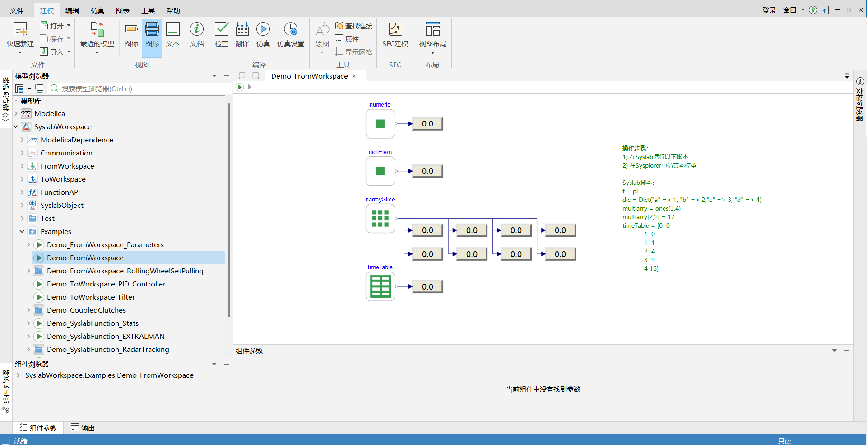Close the Demo_FromWorkspace tab

354,76
